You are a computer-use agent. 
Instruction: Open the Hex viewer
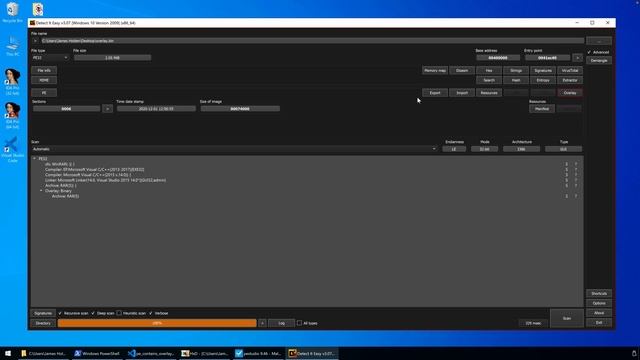point(489,71)
